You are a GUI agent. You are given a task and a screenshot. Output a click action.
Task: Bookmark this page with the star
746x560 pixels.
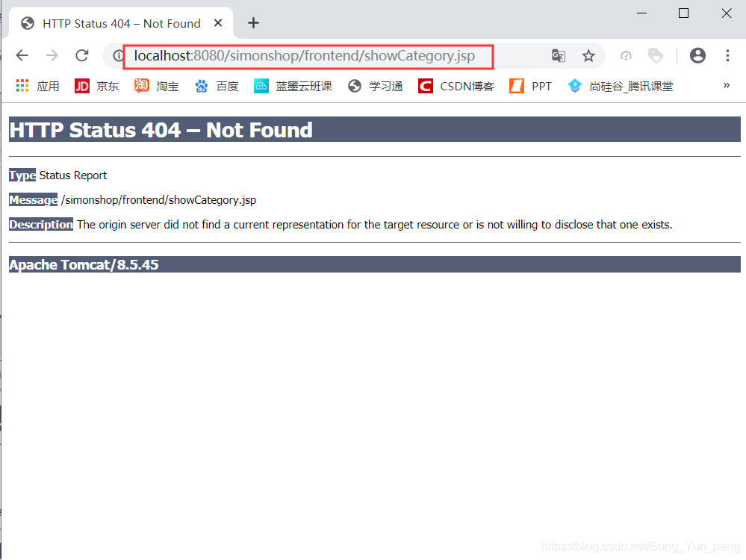[588, 56]
